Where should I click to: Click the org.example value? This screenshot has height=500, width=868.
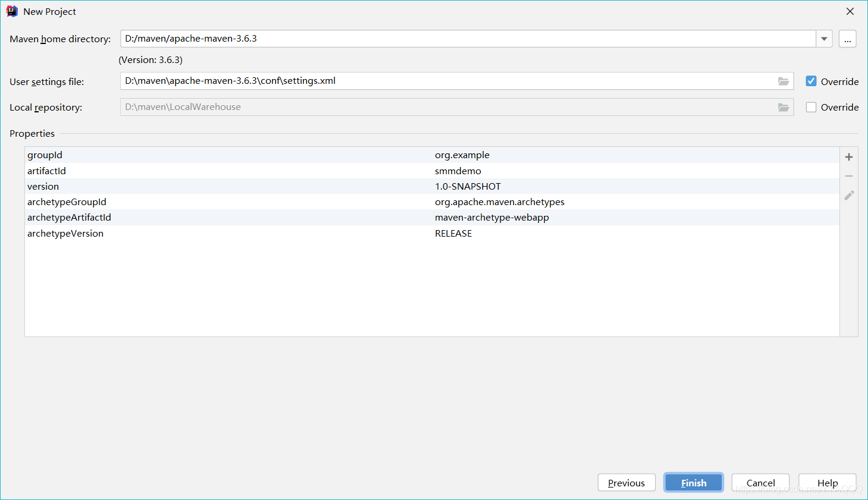(x=462, y=155)
